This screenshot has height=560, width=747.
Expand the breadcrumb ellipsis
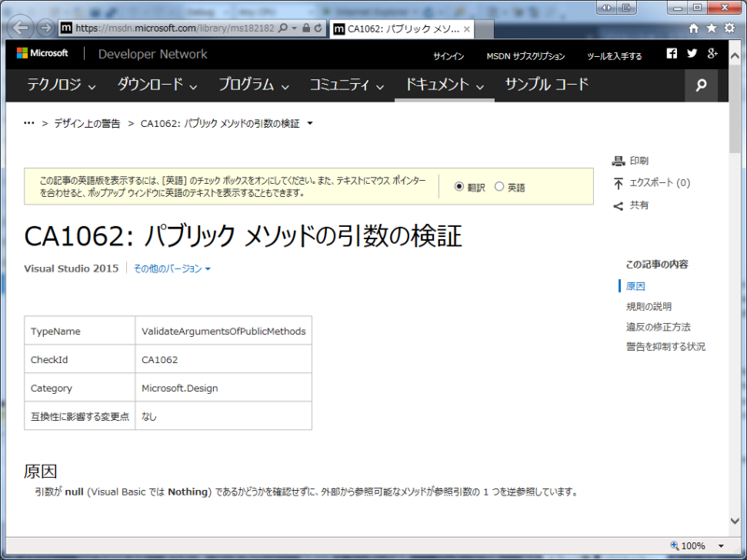coord(29,123)
